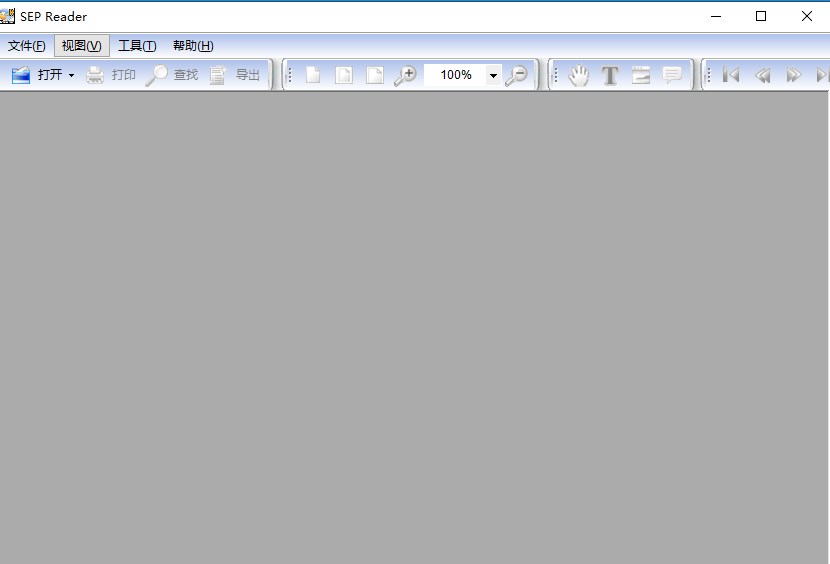Click the 100% zoom input field
The width and height of the screenshot is (830, 564).
pos(455,75)
